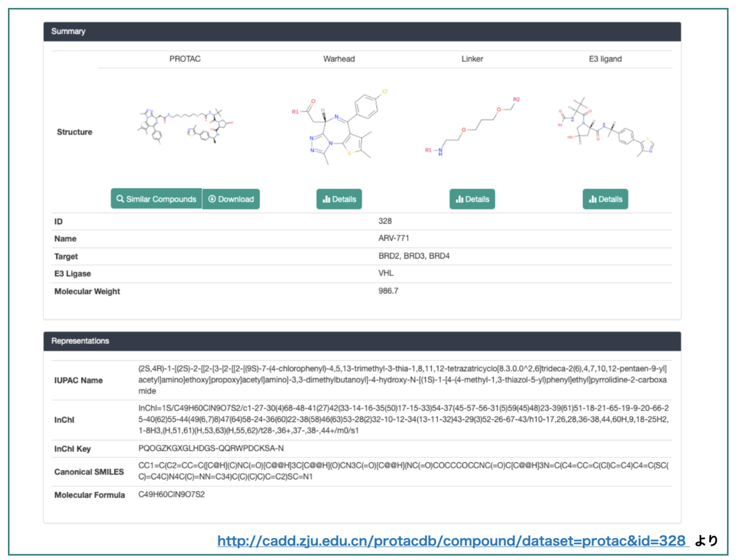The image size is (738, 560).
Task: Click the PROTAC column heading
Action: coord(185,59)
